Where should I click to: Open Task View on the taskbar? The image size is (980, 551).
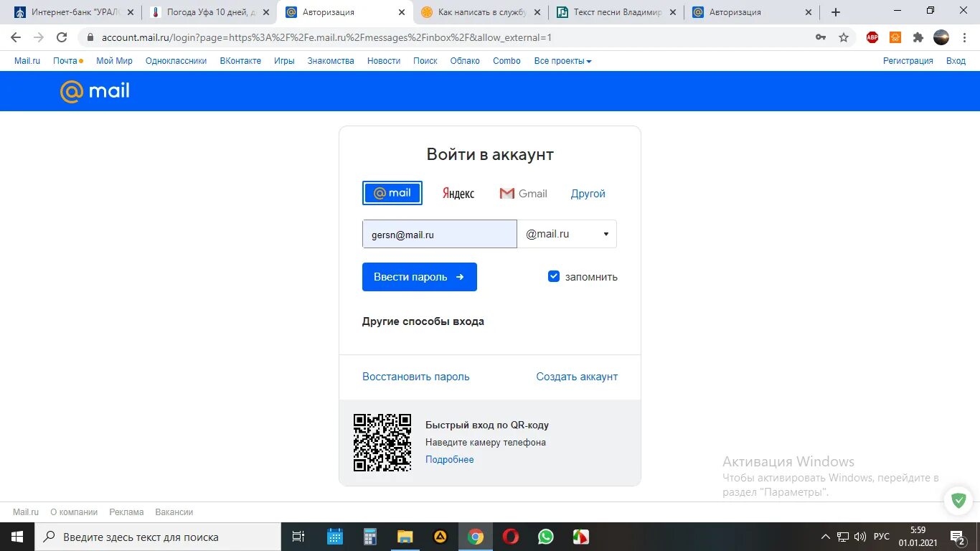298,537
